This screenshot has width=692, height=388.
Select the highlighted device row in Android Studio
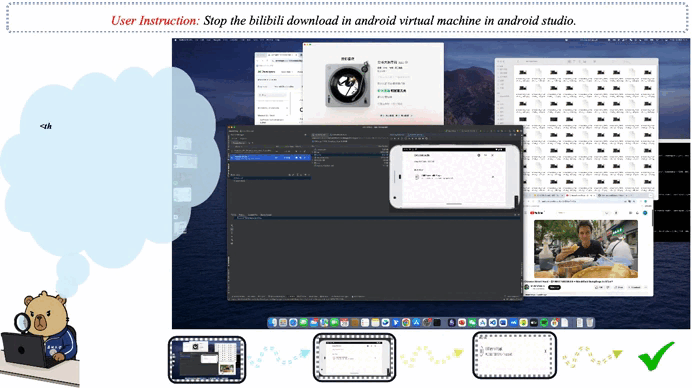tap(271, 157)
